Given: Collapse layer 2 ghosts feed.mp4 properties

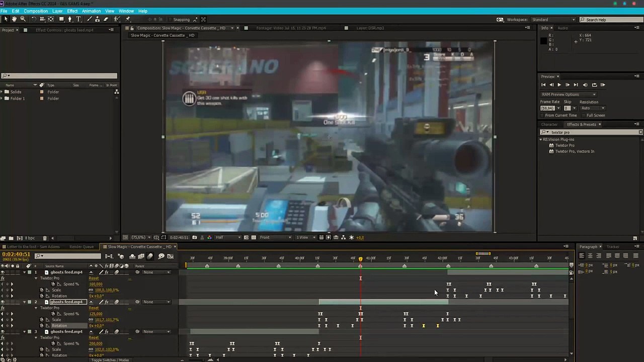Looking at the screenshot, I should pyautogui.click(x=24, y=302).
